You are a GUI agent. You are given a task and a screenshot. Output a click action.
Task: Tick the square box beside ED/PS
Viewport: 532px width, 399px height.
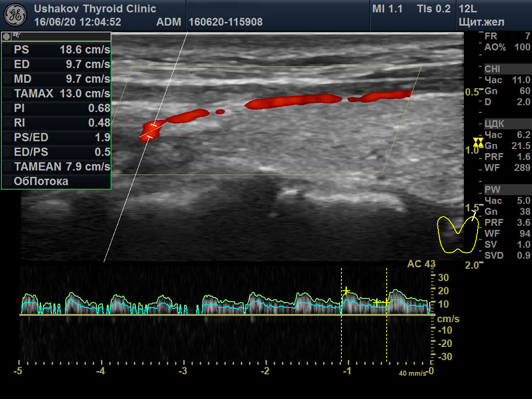(x=7, y=152)
